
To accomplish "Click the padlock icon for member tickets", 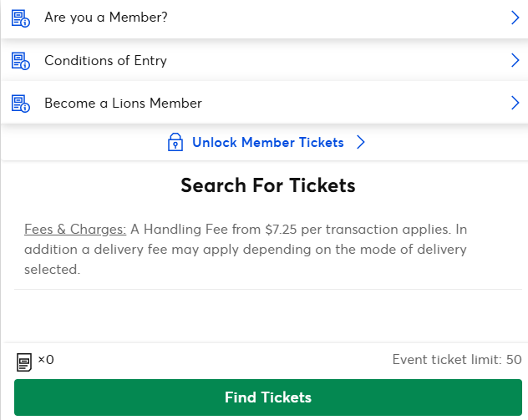I will [x=175, y=143].
